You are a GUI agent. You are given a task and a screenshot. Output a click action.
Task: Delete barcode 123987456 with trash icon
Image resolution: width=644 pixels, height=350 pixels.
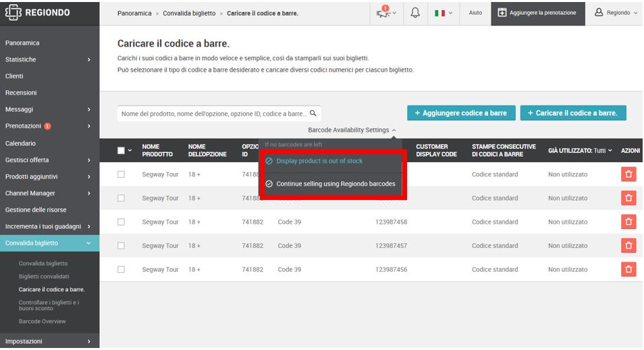click(628, 270)
